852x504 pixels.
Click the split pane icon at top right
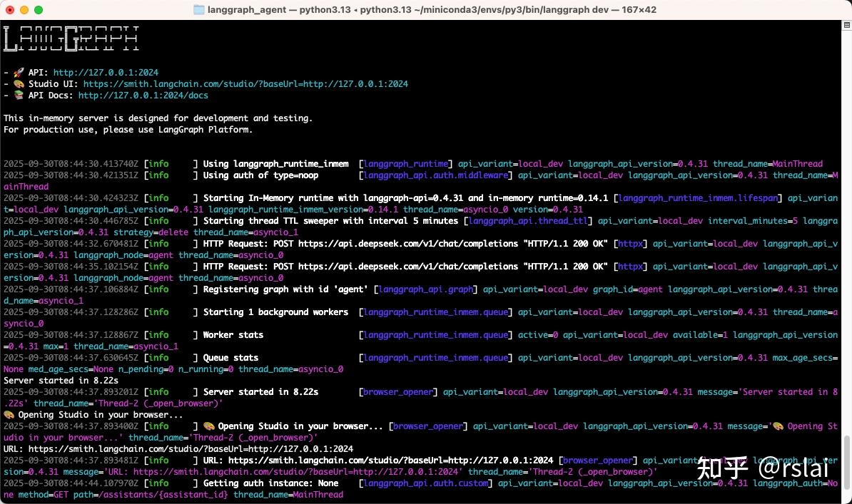click(846, 25)
